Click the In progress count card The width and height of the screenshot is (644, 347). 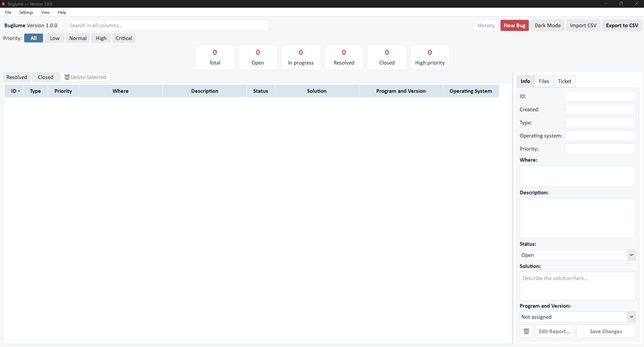point(301,57)
